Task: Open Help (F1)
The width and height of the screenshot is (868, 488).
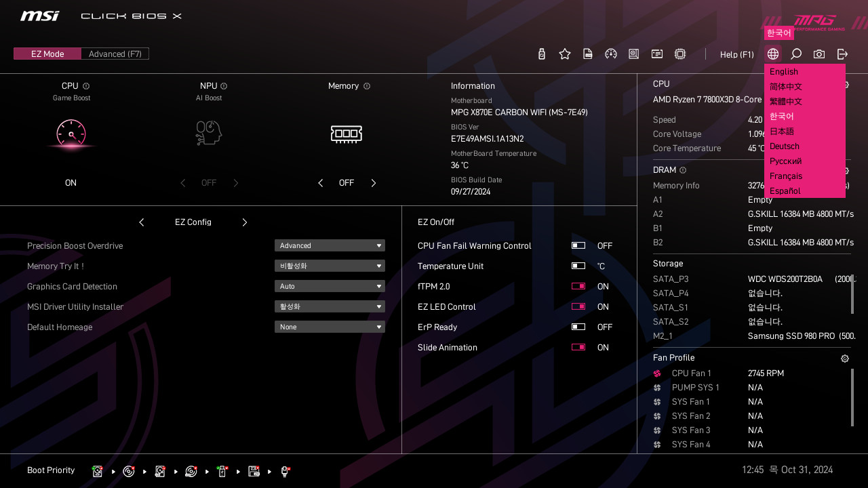Action: pyautogui.click(x=736, y=54)
